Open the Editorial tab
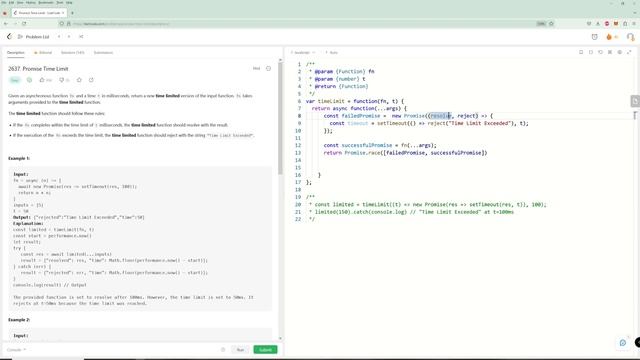640x360 pixels. [43, 53]
